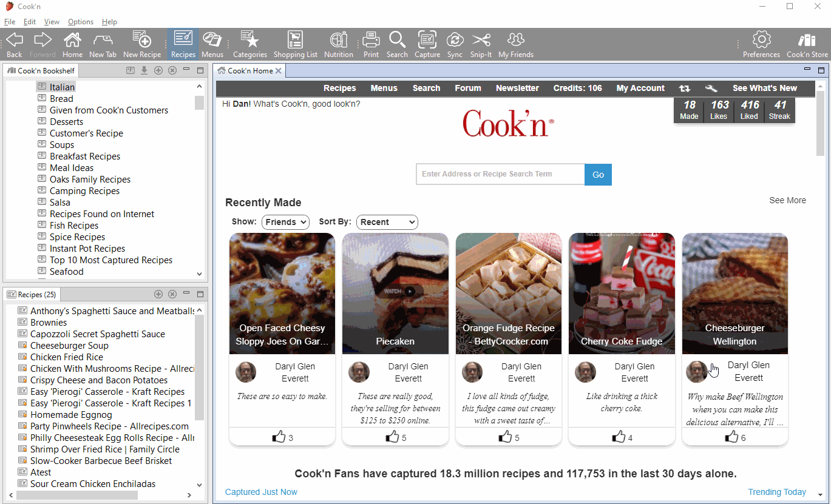
Task: Open the Options menu
Action: click(81, 22)
